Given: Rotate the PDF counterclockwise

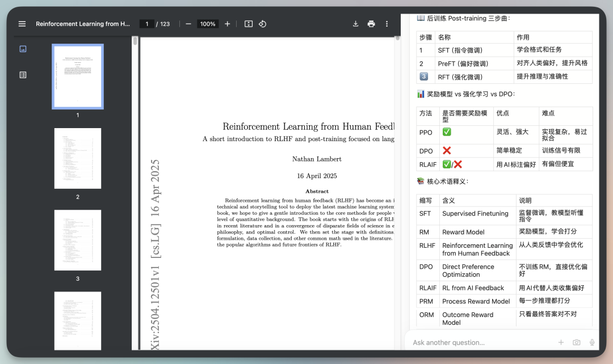Looking at the screenshot, I should (x=262, y=24).
